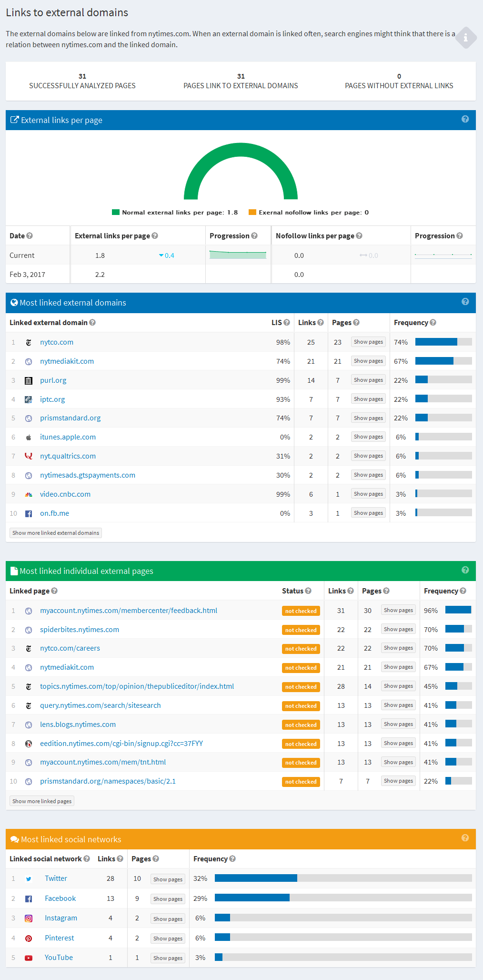Open myaccount.nytimes.com/membercenter/feedback.html link
Image resolution: width=483 pixels, height=980 pixels.
pyautogui.click(x=129, y=611)
